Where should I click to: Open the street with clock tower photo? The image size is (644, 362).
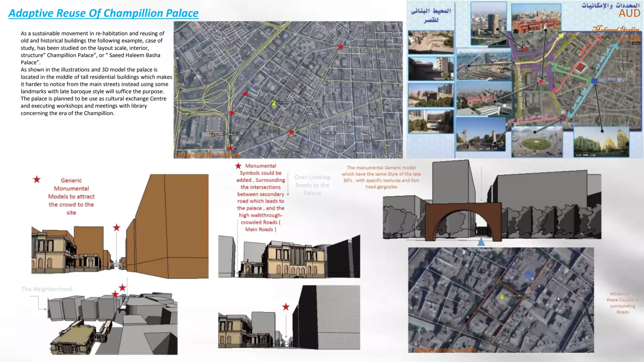[x=481, y=134]
